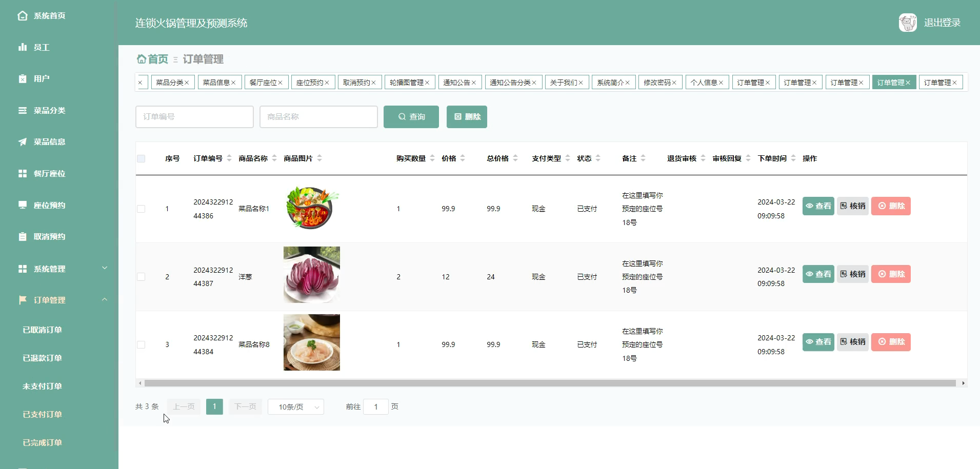Viewport: 980px width, 469px height.
Task: Click the bar chart icon beside 员工
Action: tap(23, 47)
